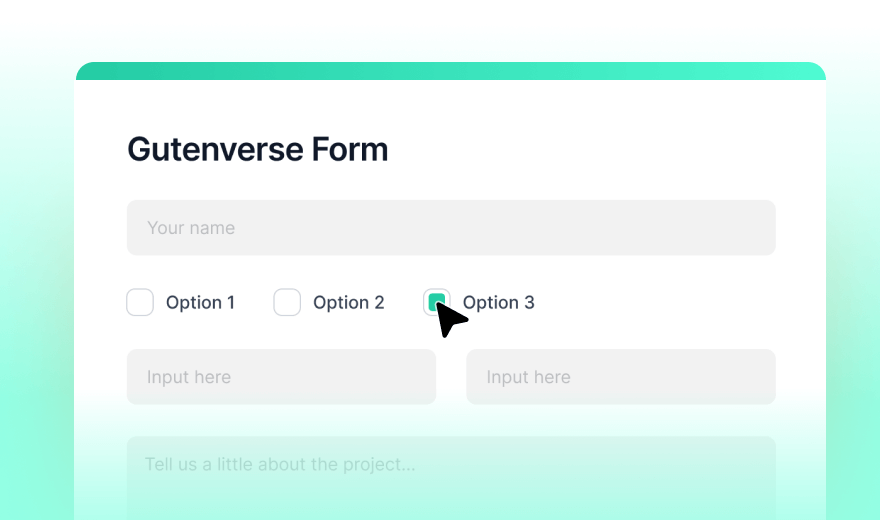Click the "Option 3" label text
This screenshot has height=520, width=880.
(x=498, y=302)
